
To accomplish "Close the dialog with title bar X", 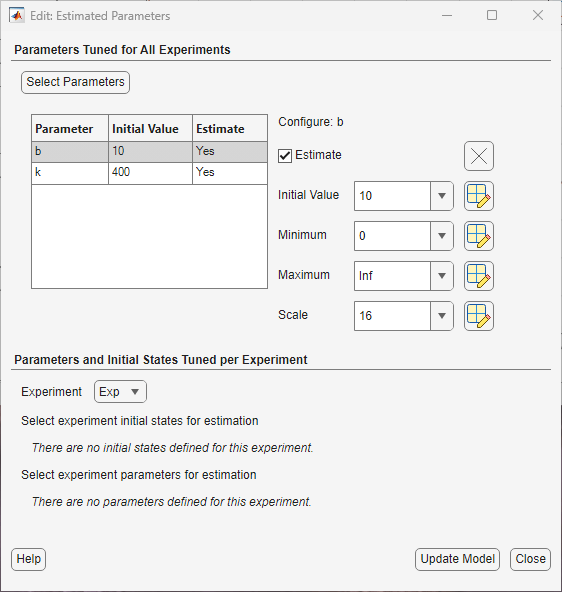I will pyautogui.click(x=538, y=15).
